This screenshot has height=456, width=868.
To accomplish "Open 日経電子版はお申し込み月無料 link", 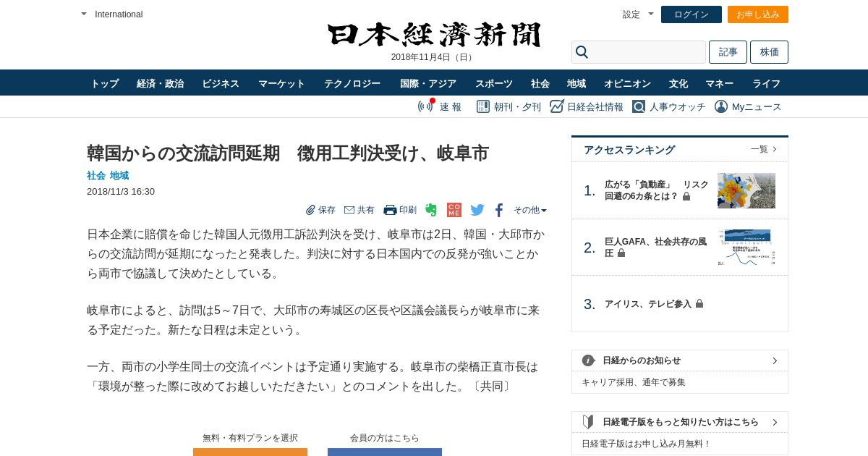I will (x=647, y=444).
